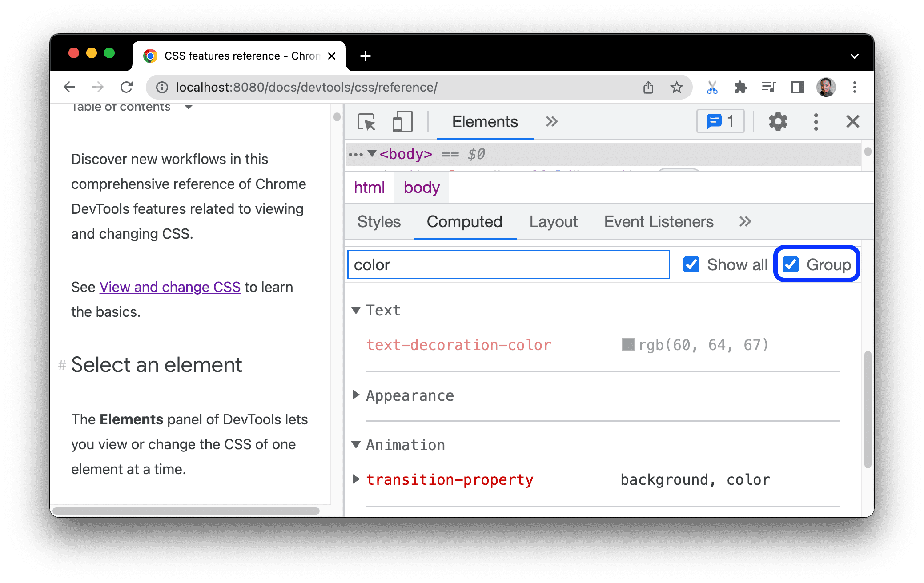924x583 pixels.
Task: Bookmark this tab with star
Action: 676,87
